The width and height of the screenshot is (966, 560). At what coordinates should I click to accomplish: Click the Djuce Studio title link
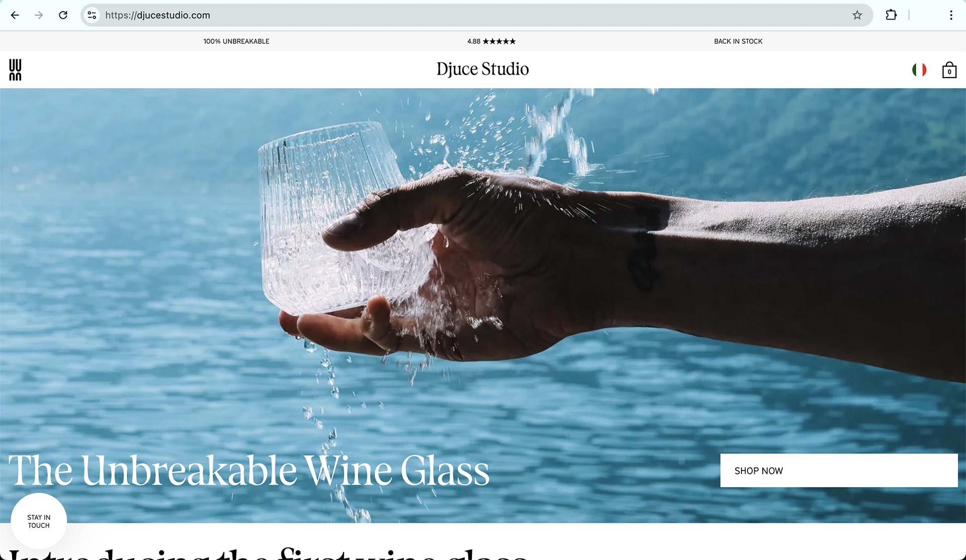482,69
